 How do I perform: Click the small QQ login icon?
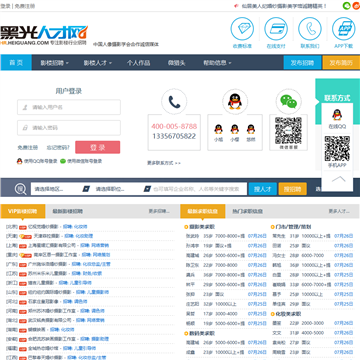pyautogui.click(x=20, y=161)
